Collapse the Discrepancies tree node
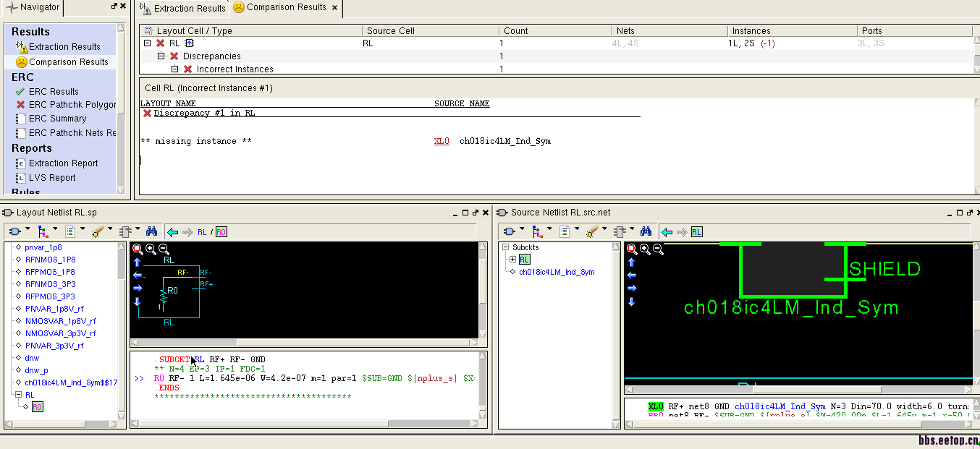The width and height of the screenshot is (980, 449). 161,56
